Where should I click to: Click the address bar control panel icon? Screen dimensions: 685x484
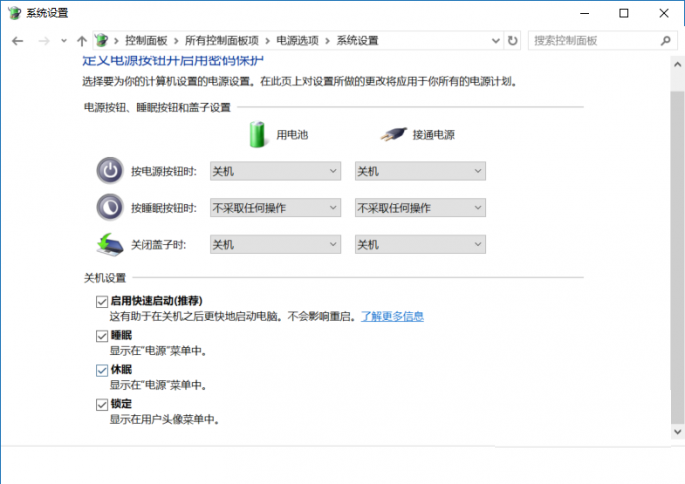point(101,41)
